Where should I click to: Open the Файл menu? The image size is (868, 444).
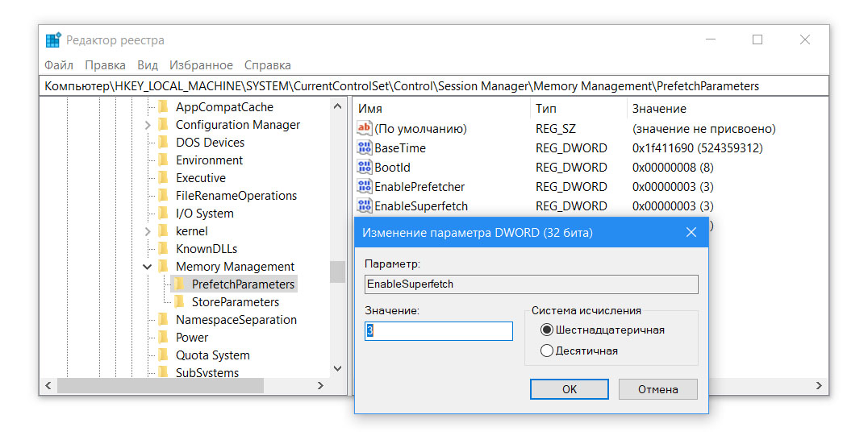(x=59, y=65)
